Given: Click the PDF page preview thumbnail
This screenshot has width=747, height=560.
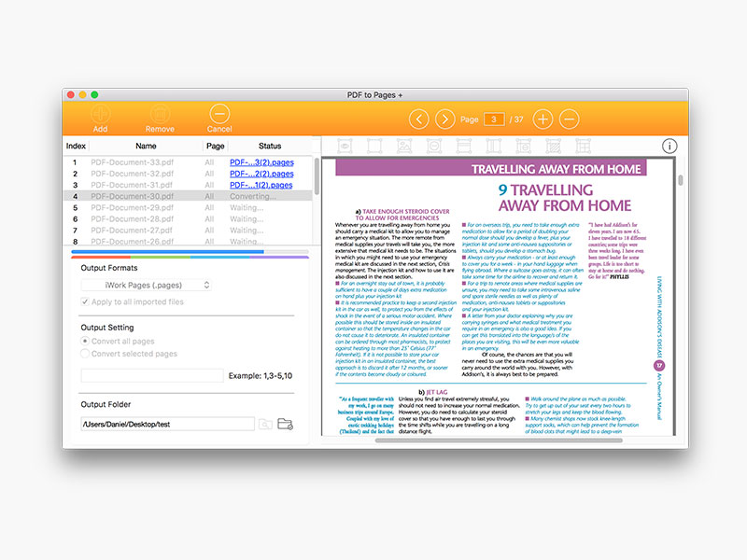Looking at the screenshot, I should coord(499,297).
